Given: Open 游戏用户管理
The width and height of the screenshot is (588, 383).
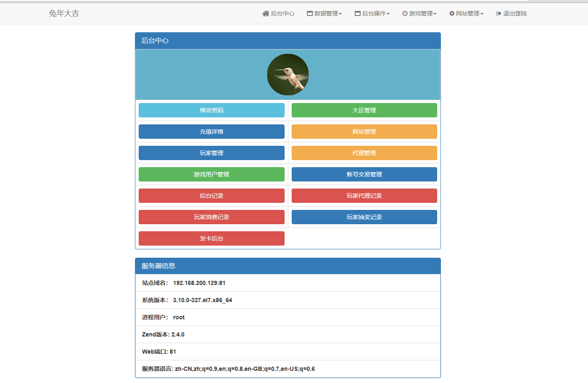Looking at the screenshot, I should click(212, 174).
